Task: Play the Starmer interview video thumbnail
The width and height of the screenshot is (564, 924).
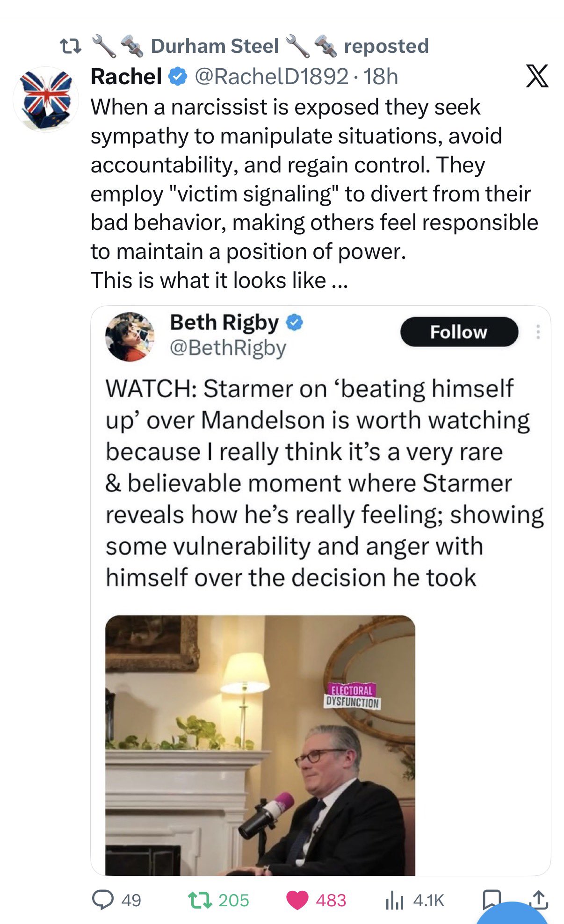Action: (x=260, y=745)
